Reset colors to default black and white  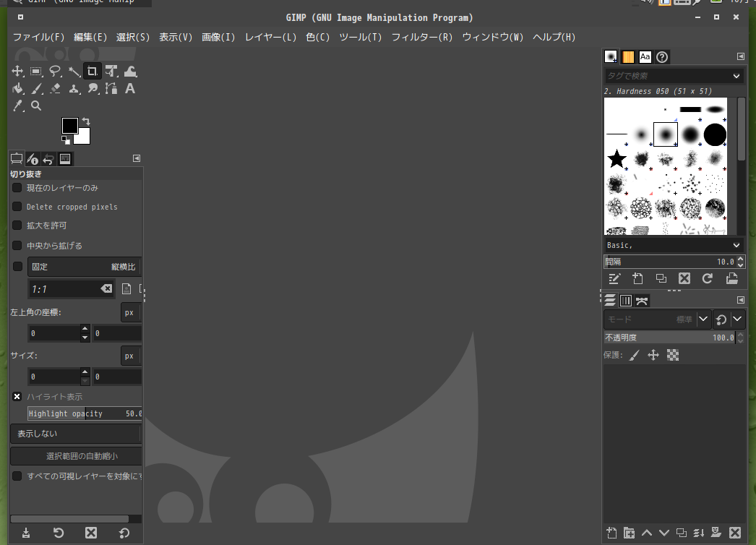point(66,140)
